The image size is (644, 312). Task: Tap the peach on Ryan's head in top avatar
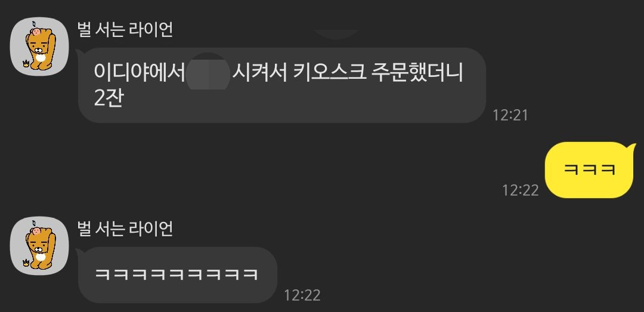click(37, 31)
